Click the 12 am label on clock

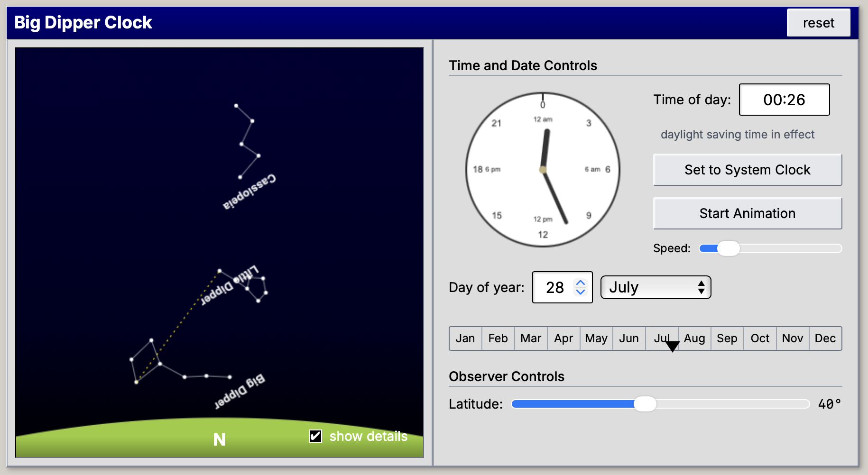(x=543, y=119)
